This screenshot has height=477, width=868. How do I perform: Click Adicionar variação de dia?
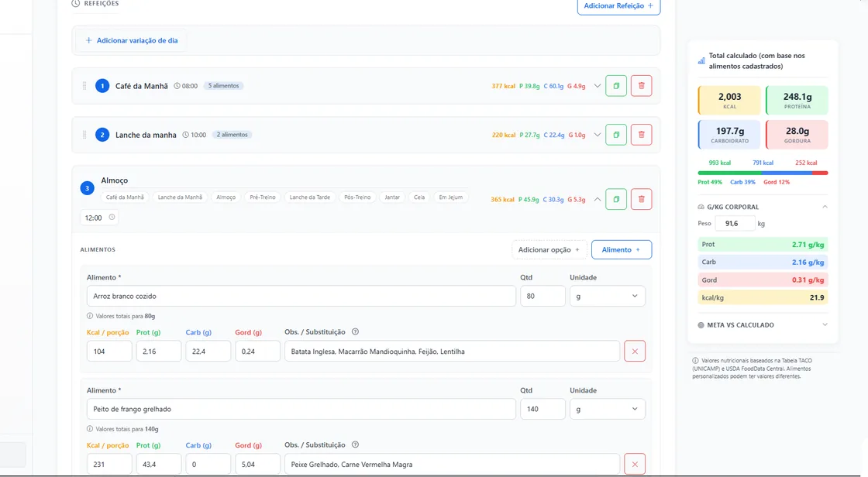(132, 40)
